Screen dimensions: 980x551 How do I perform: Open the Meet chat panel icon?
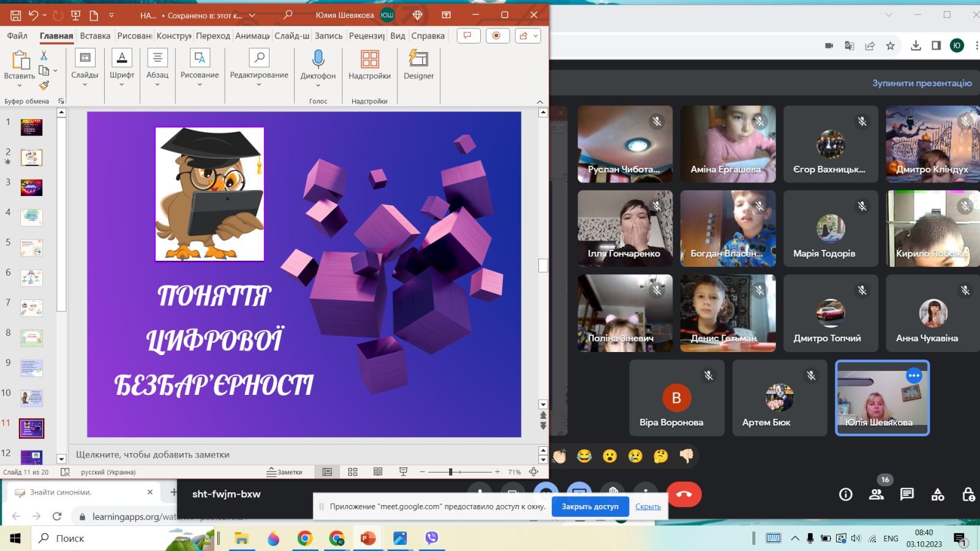(x=907, y=494)
